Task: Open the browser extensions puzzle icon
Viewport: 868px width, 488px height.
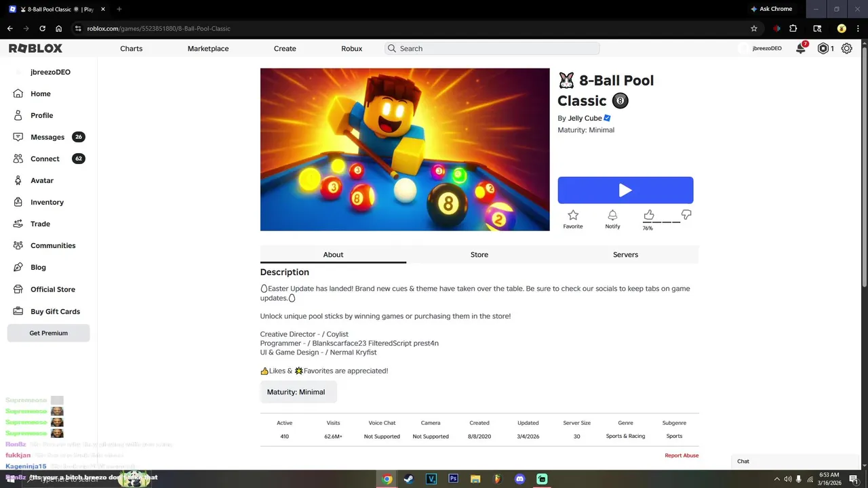Action: (793, 28)
